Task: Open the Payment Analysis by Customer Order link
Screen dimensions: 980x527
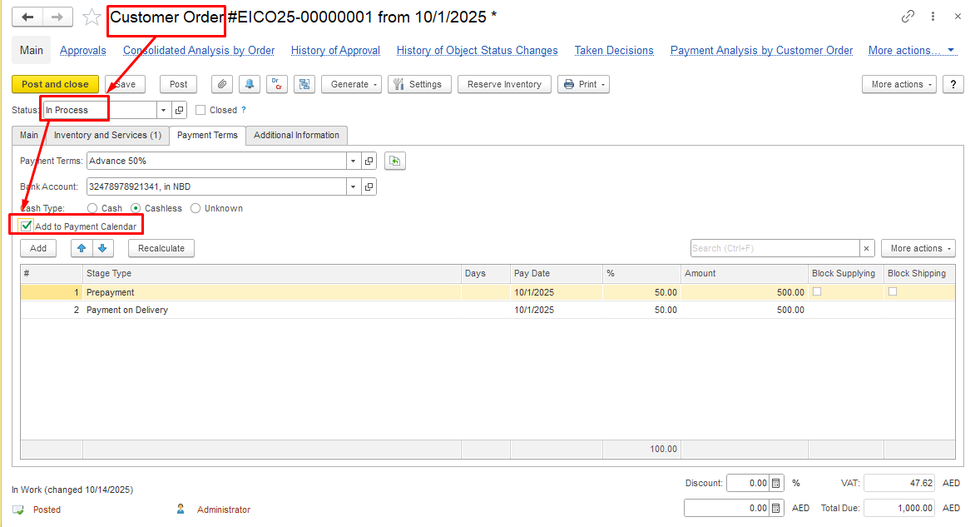Action: pyautogui.click(x=761, y=51)
